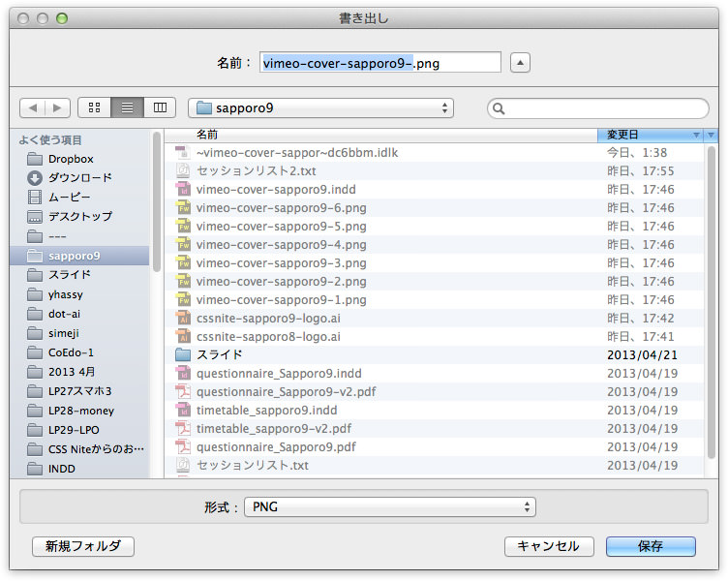Open the CoEdo-1 sidebar folder

79,352
